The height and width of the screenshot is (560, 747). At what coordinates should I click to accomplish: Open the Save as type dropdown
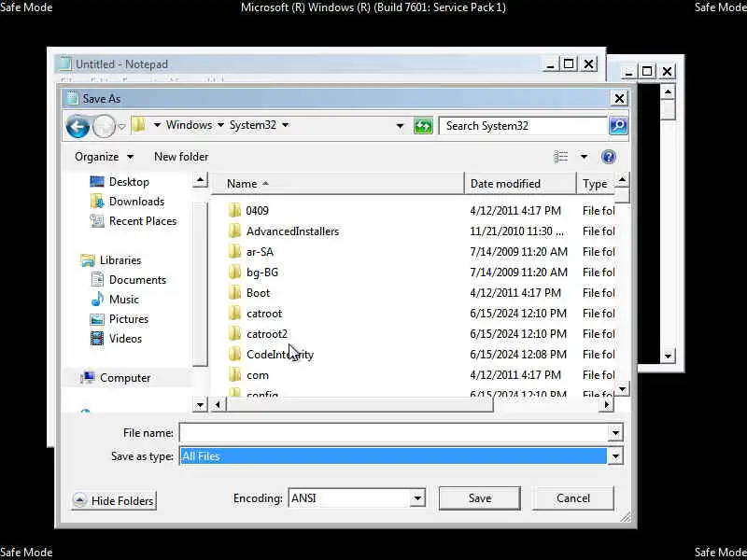pos(615,456)
